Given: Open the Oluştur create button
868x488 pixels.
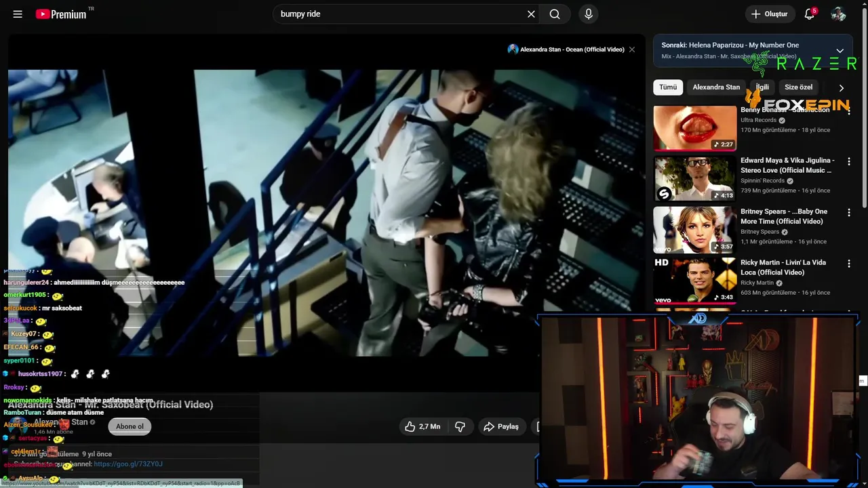Looking at the screenshot, I should pos(770,14).
